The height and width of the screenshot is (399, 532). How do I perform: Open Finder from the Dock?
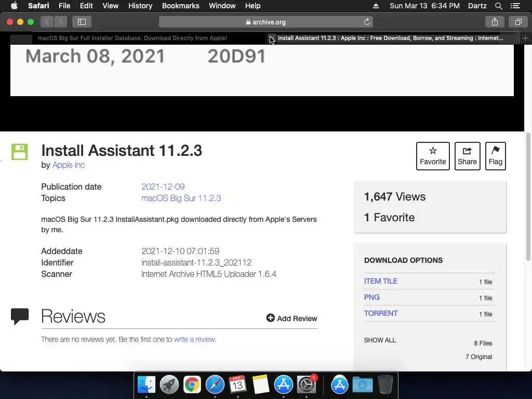pos(146,385)
